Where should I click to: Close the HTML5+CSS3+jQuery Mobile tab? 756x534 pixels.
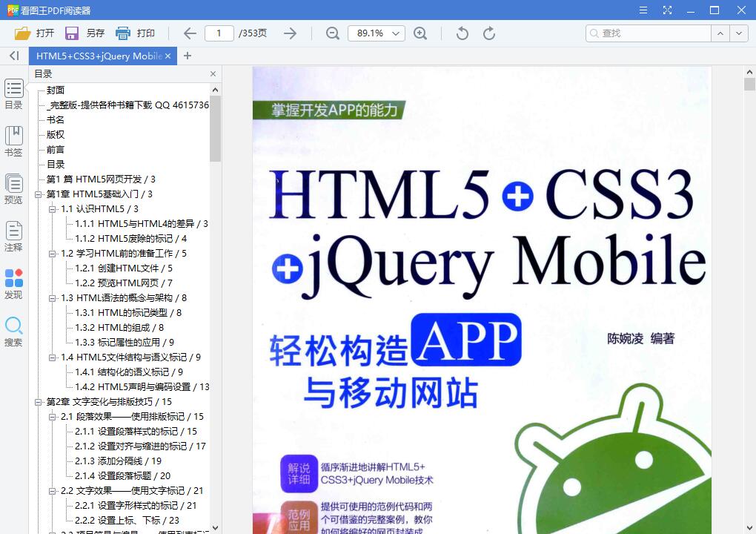coord(168,56)
